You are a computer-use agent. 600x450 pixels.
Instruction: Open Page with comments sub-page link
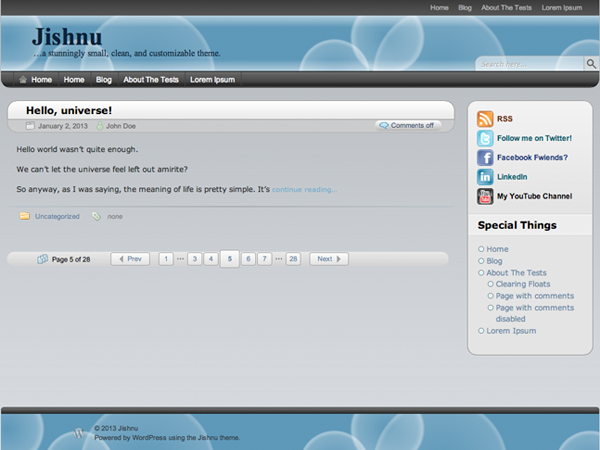tap(535, 296)
